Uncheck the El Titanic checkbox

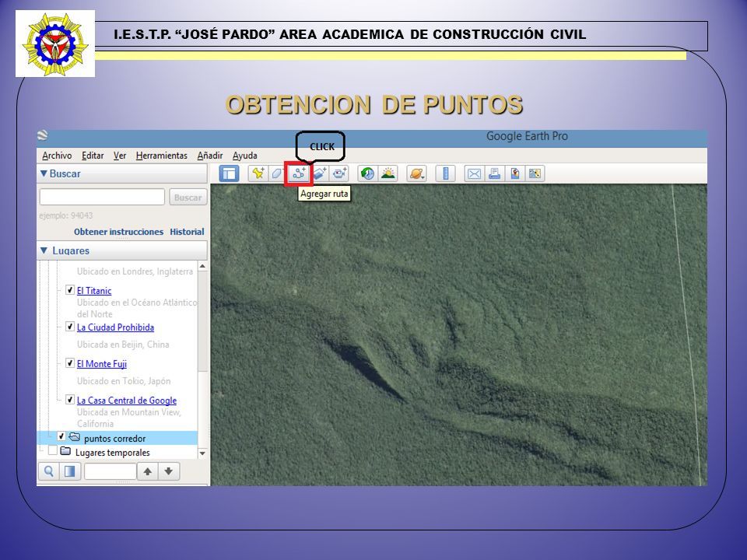pyautogui.click(x=70, y=289)
